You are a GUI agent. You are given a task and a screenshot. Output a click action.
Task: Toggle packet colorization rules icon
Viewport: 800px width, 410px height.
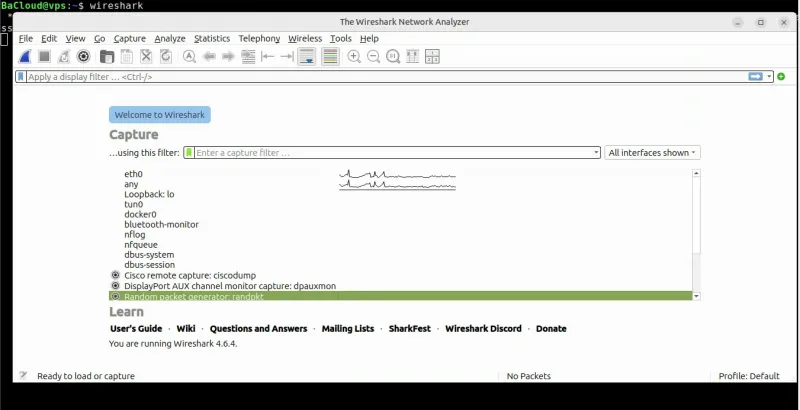(330, 57)
